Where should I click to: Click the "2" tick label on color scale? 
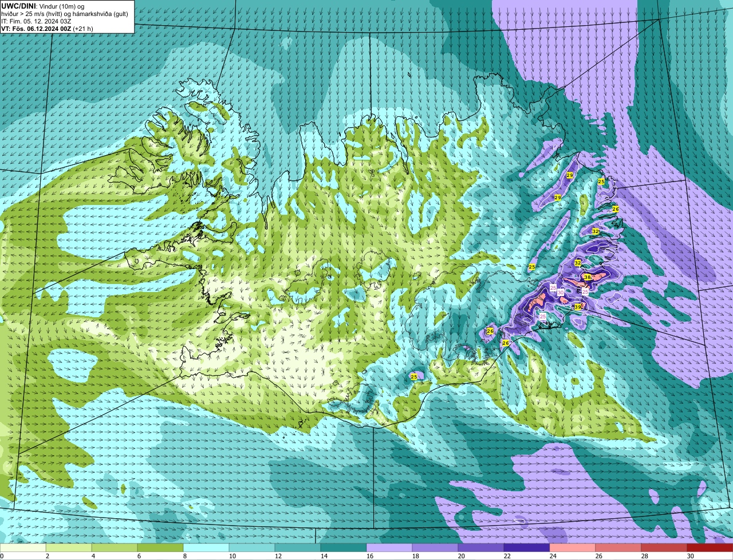click(x=47, y=556)
